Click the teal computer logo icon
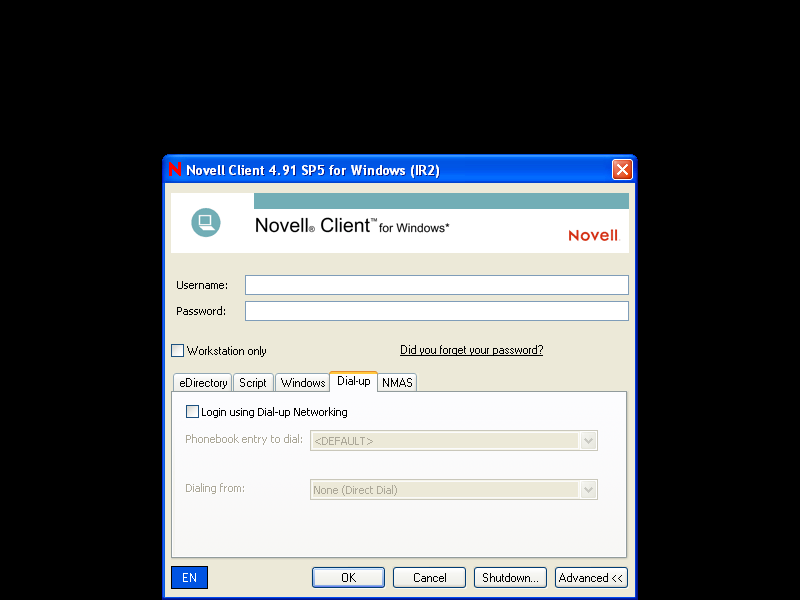Viewport: 800px width, 600px height. (206, 222)
